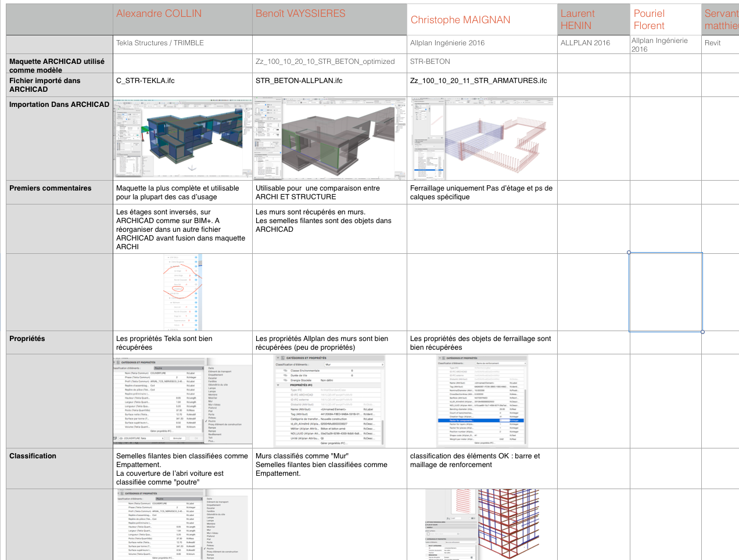The height and width of the screenshot is (560, 739).
Task: Click the rebar properties screenshot with blue row
Action: click(x=482, y=400)
